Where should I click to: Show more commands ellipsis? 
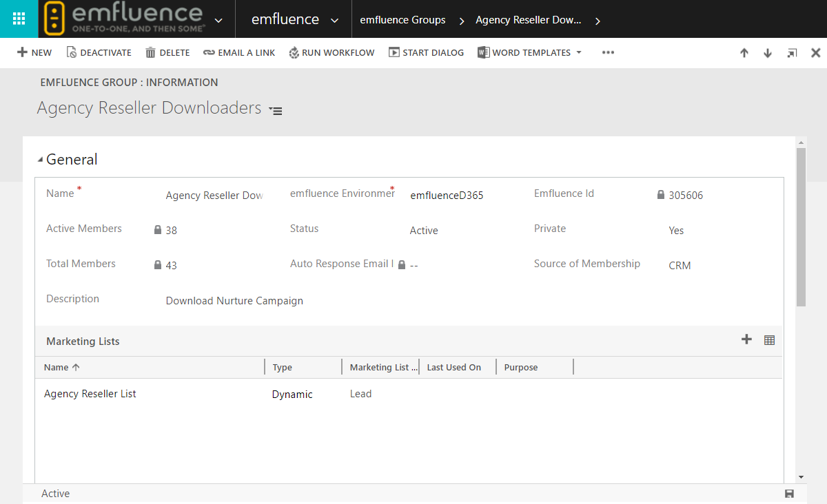[608, 52]
